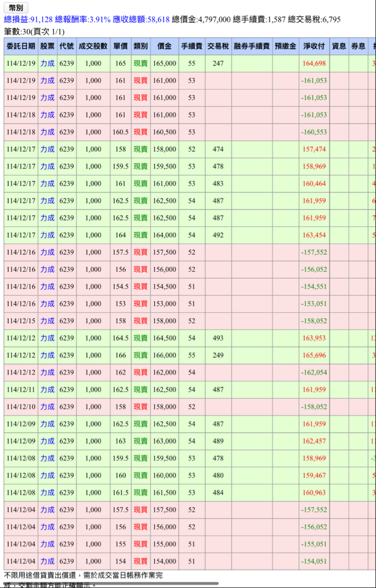The image size is (376, 588).
Task: Open 力成 link in row with net -154,051
Action: [47, 561]
